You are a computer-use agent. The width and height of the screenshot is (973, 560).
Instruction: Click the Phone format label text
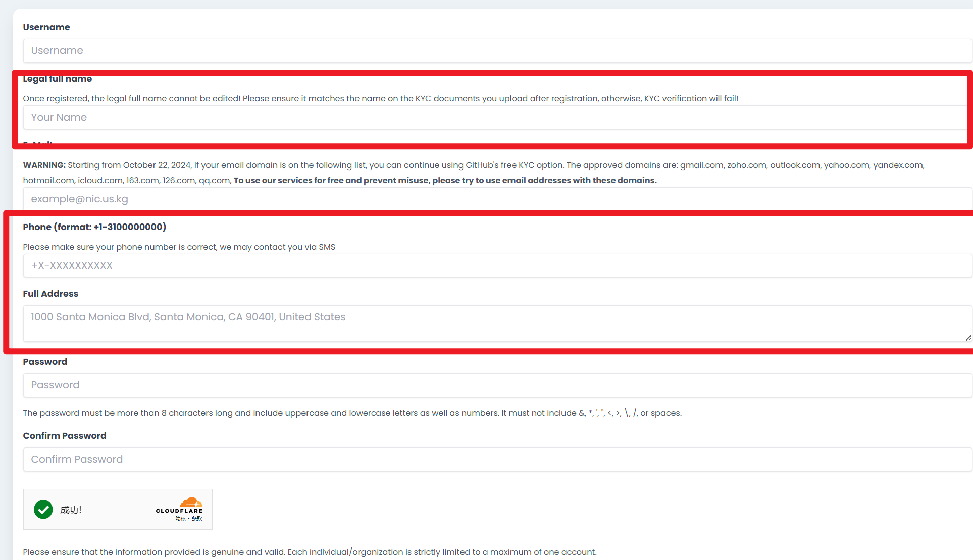click(94, 227)
